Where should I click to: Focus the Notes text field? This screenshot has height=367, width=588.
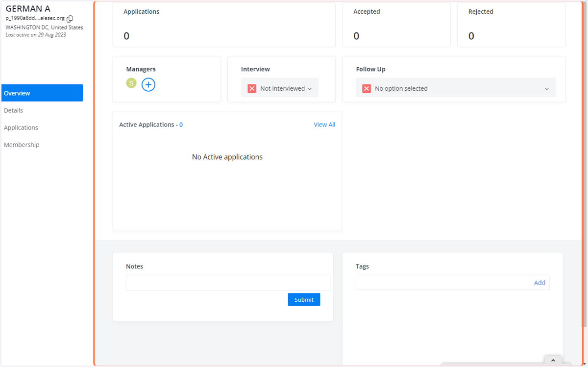(x=228, y=283)
